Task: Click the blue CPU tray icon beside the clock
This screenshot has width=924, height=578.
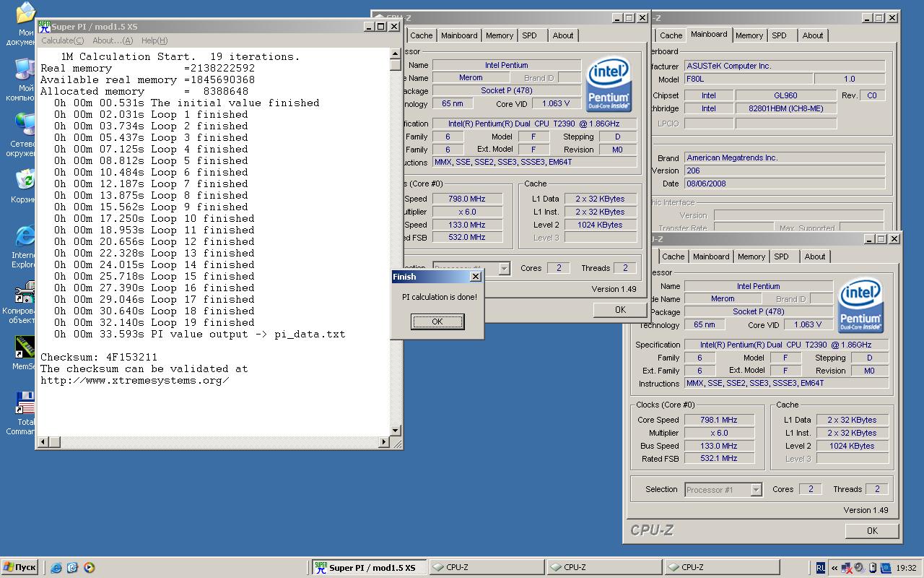Action: coord(886,568)
